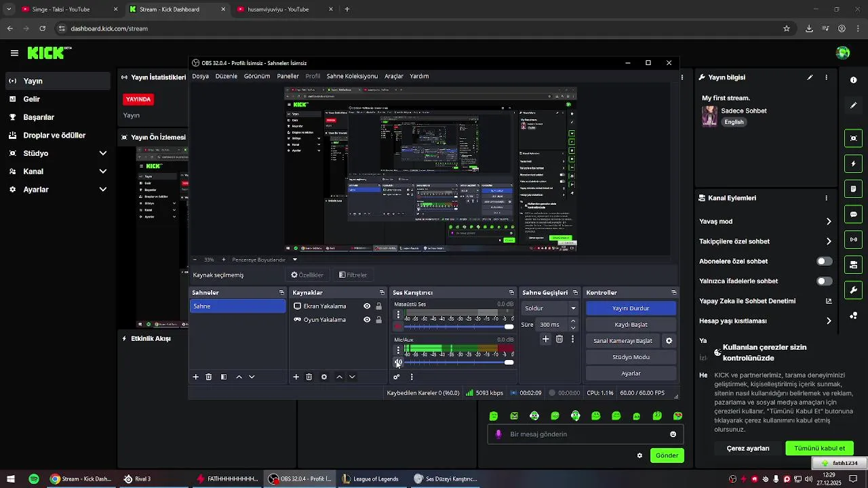Remove the scene transition with the trash icon
Image resolution: width=868 pixels, height=488 pixels.
(x=559, y=339)
